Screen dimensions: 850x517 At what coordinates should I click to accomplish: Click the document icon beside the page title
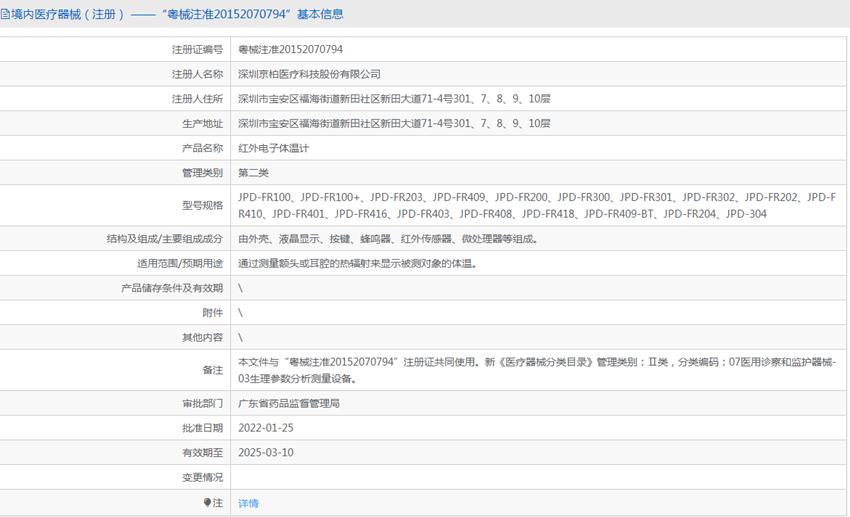point(5,14)
